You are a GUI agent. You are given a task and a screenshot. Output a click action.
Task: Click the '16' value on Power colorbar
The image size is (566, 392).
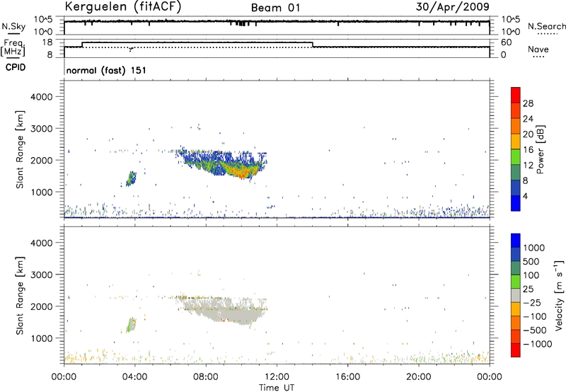coord(528,150)
